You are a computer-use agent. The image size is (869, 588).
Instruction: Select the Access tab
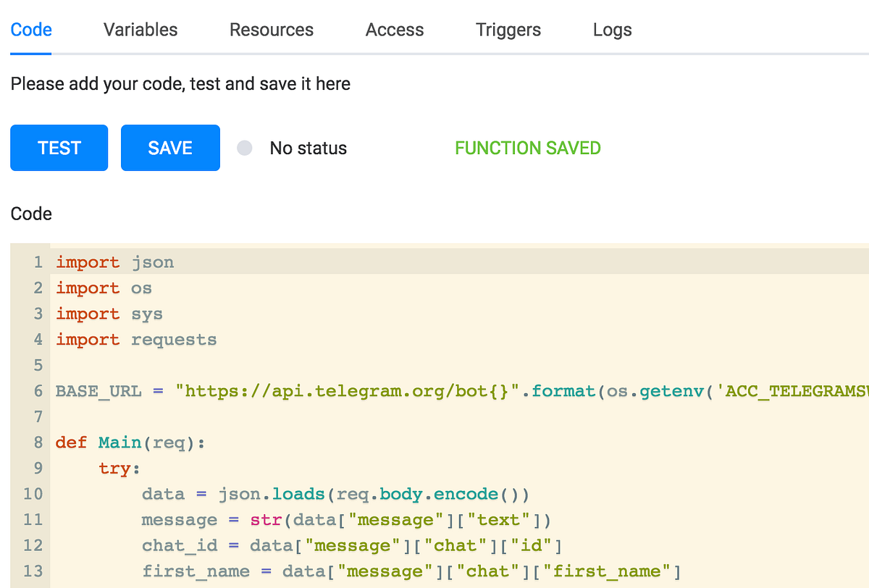click(x=395, y=30)
